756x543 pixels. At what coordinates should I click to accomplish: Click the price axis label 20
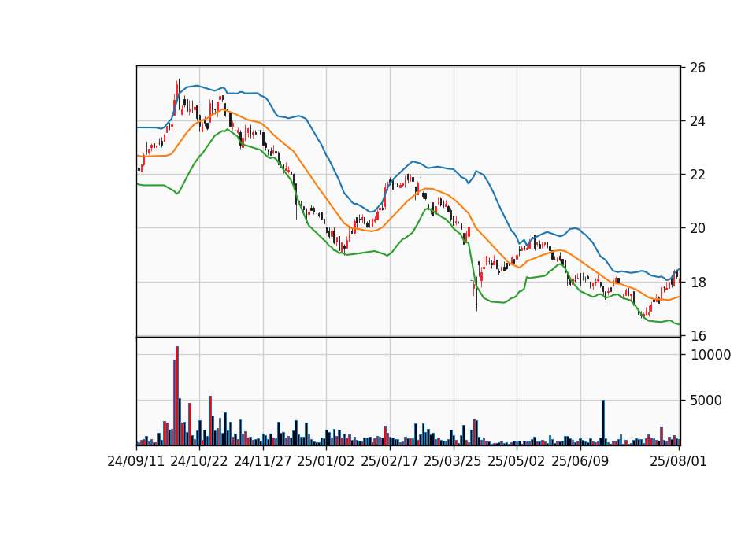coord(698,228)
